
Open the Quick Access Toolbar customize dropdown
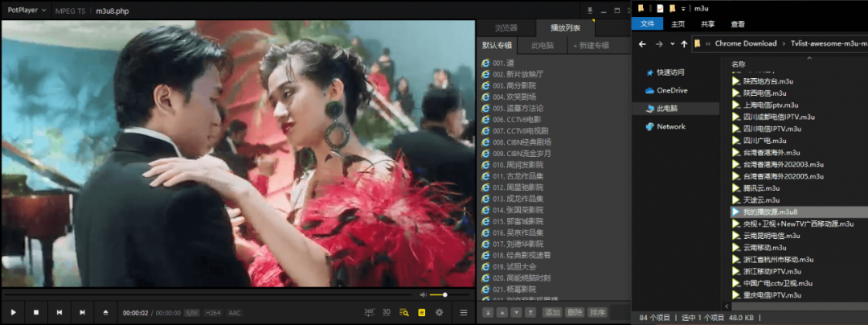[684, 8]
